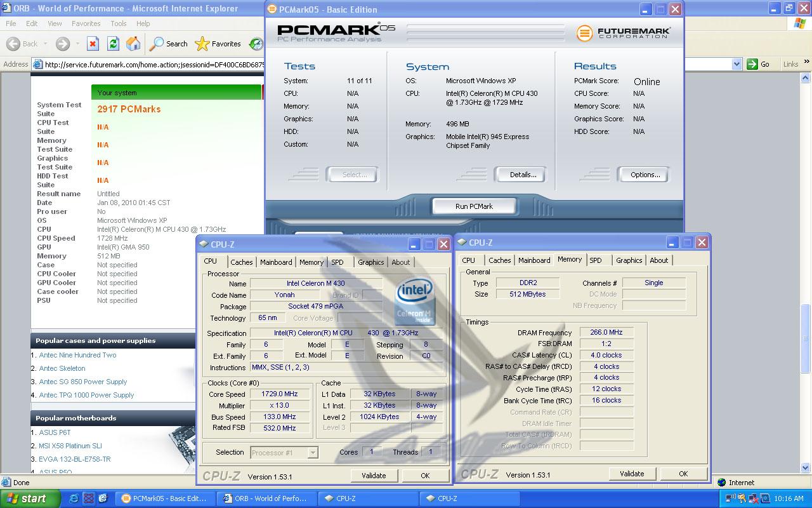
Task: Click the Intel Celeron M logo in CPU-Z
Action: (x=415, y=300)
